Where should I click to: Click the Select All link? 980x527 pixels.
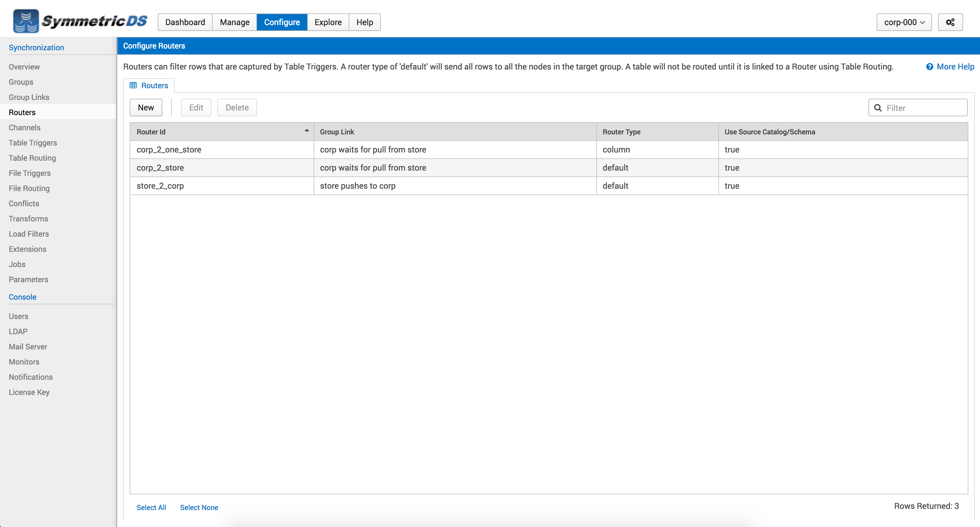151,507
